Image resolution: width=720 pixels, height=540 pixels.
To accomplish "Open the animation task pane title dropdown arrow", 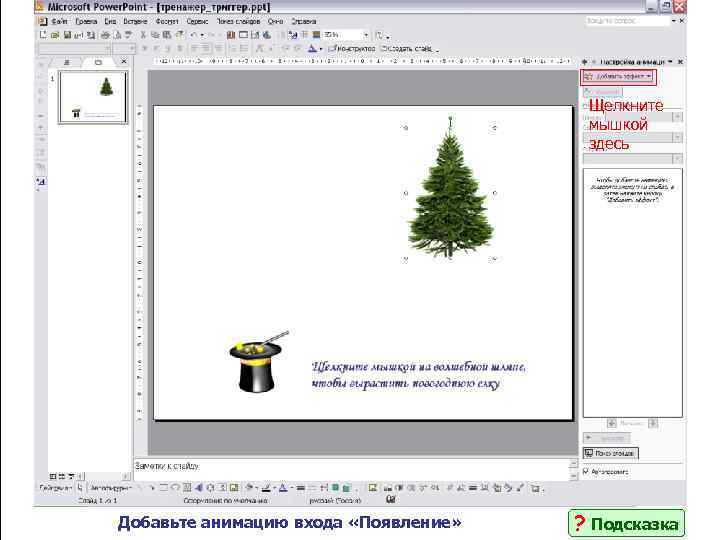I will pyautogui.click(x=670, y=62).
